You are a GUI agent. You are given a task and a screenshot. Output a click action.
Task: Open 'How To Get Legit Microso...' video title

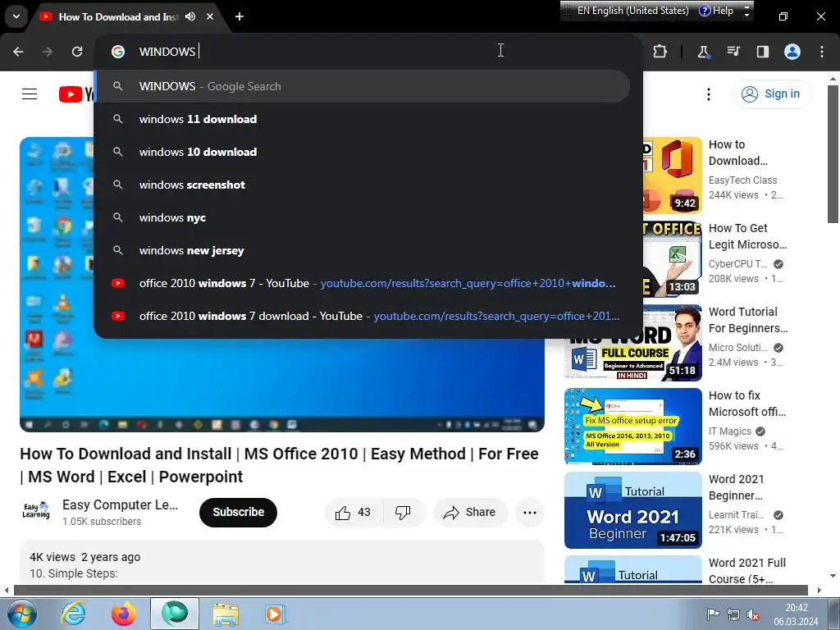tap(747, 236)
